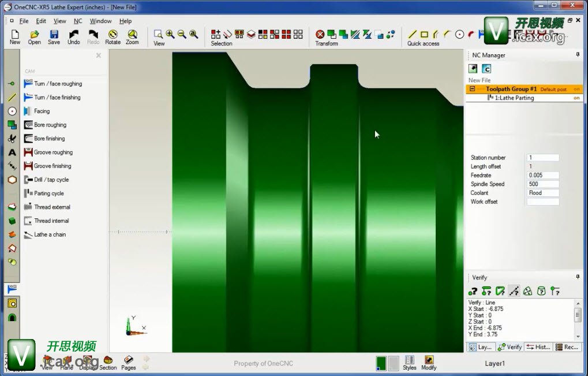Choose Bore finishing operation
Screen dimensions: 588x376
pos(44,139)
